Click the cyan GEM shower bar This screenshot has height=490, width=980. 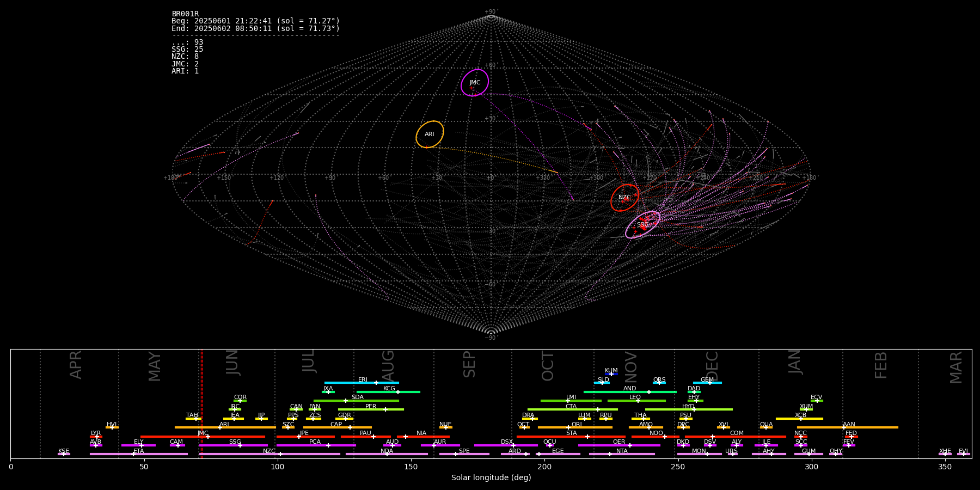pos(707,383)
